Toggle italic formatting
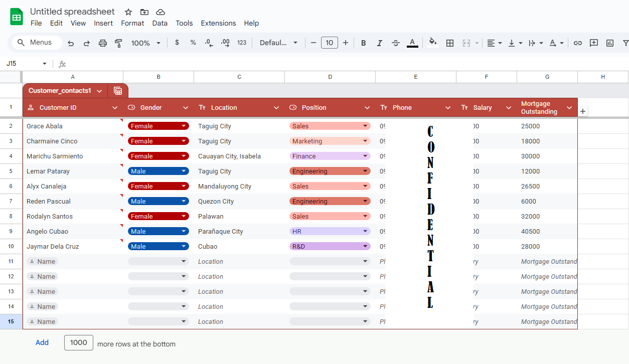The image size is (629, 364). coord(380,43)
